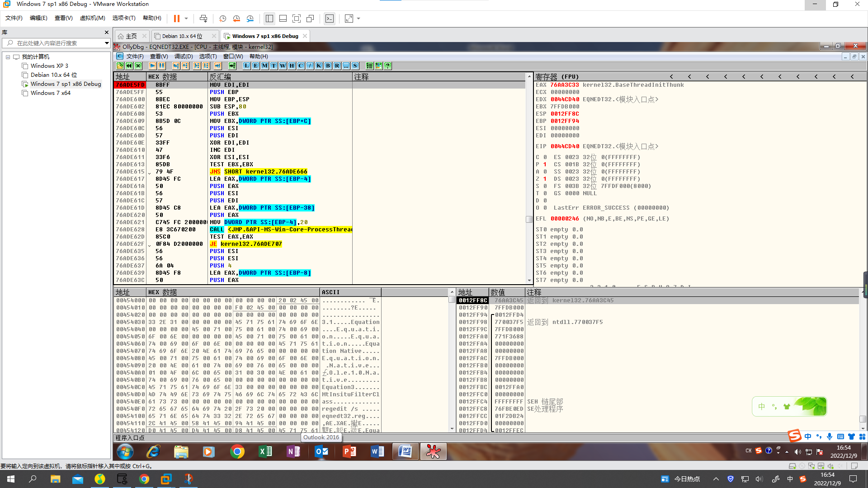Toggle VMware unity mode icon
The image size is (868, 488).
(x=310, y=19)
